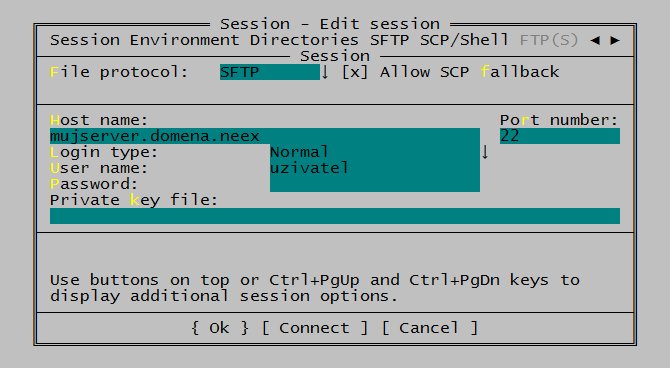Click the greyed-out FTP(S) tab
Image resolution: width=670 pixels, height=368 pixels.
[549, 40]
